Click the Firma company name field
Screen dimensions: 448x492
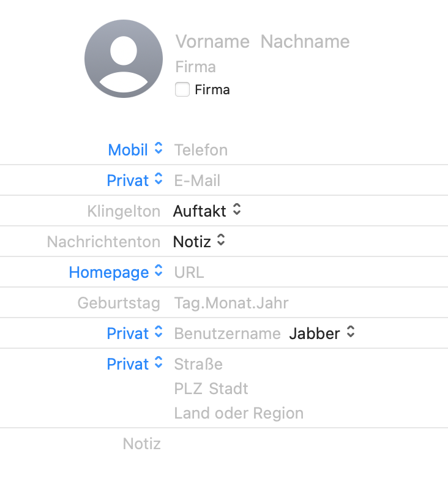195,66
